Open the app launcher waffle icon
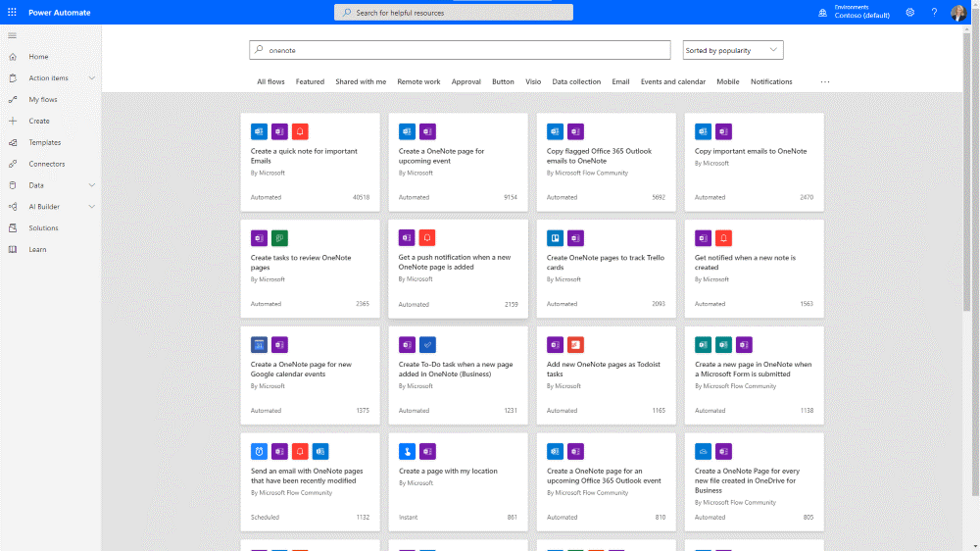980x551 pixels. (12, 12)
